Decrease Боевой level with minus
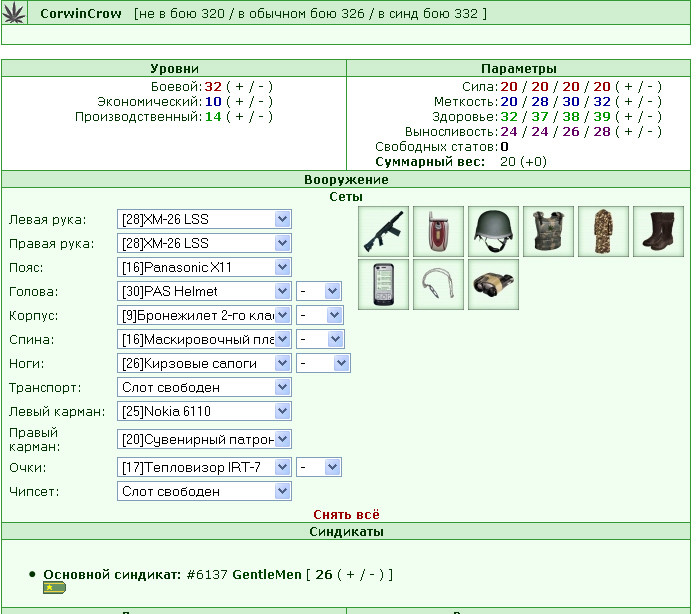This screenshot has height=614, width=696. (261, 87)
